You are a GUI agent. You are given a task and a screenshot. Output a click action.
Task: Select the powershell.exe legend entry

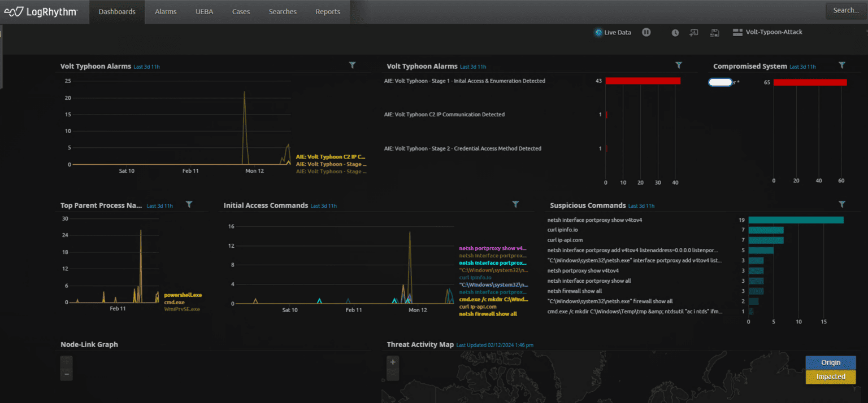point(183,294)
